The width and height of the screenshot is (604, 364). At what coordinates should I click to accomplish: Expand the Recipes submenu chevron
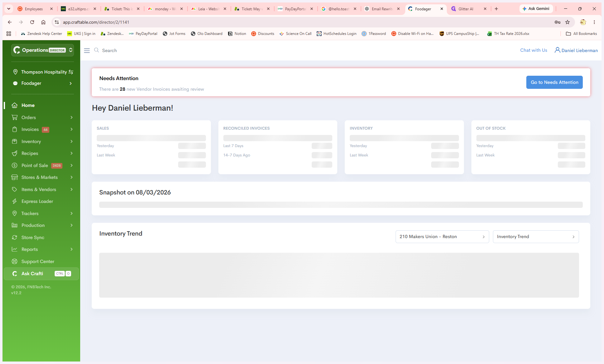[71, 153]
